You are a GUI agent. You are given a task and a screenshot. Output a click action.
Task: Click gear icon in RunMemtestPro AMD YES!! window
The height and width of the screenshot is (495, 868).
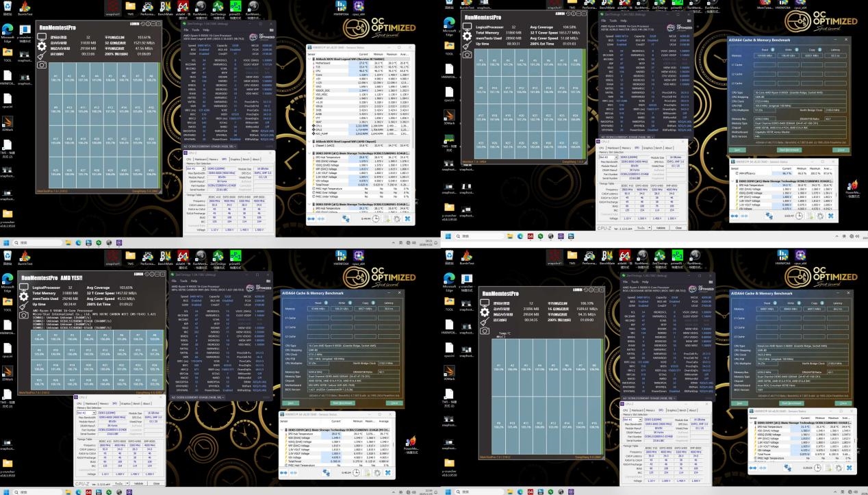23,296
